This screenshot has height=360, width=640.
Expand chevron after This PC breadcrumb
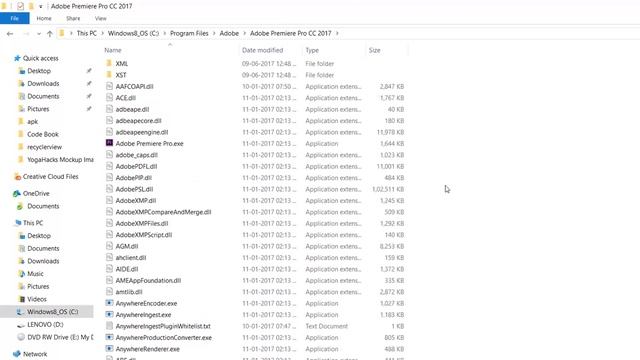(102, 33)
